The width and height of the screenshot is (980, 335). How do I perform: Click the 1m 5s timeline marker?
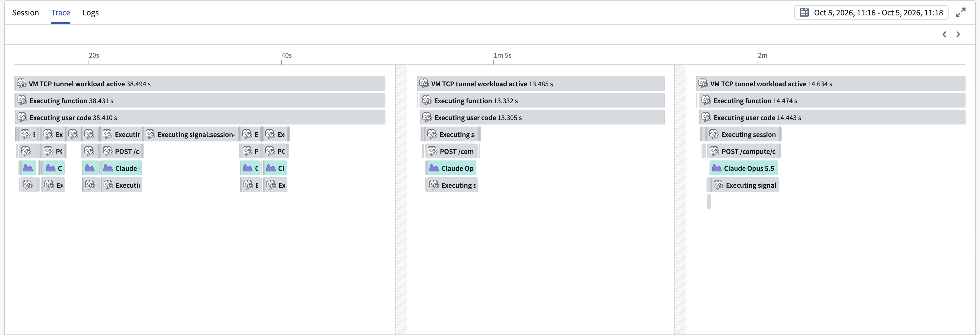pos(502,56)
